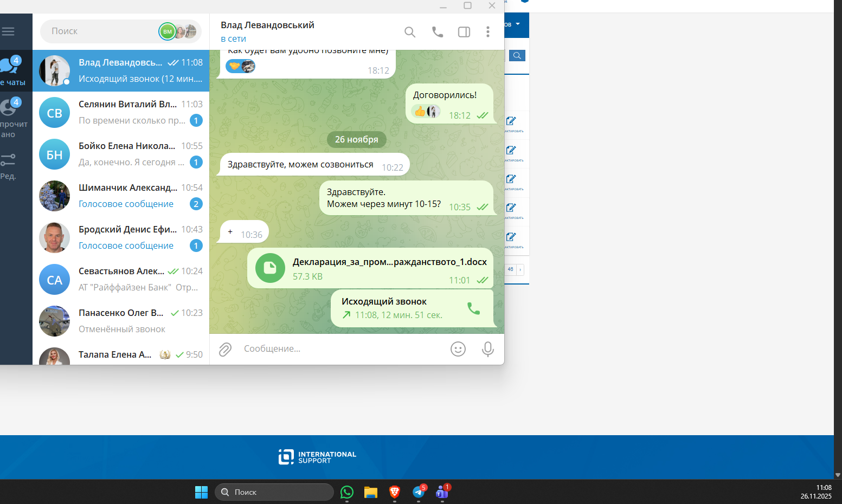This screenshot has width=842, height=504.
Task: Click the blue search button in browser page
Action: tap(517, 55)
